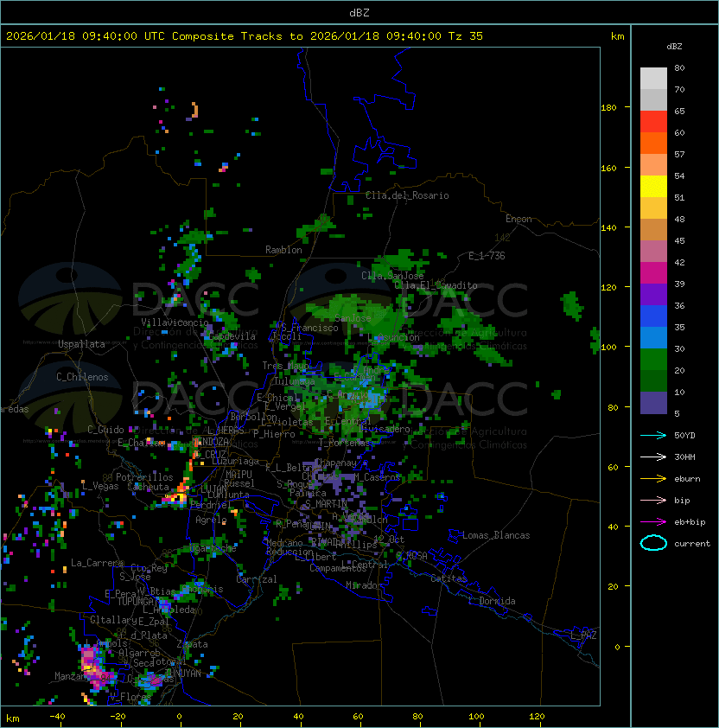This screenshot has width=719, height=728.
Task: Click the 'C_Chilenos' map label
Action: [82, 377]
